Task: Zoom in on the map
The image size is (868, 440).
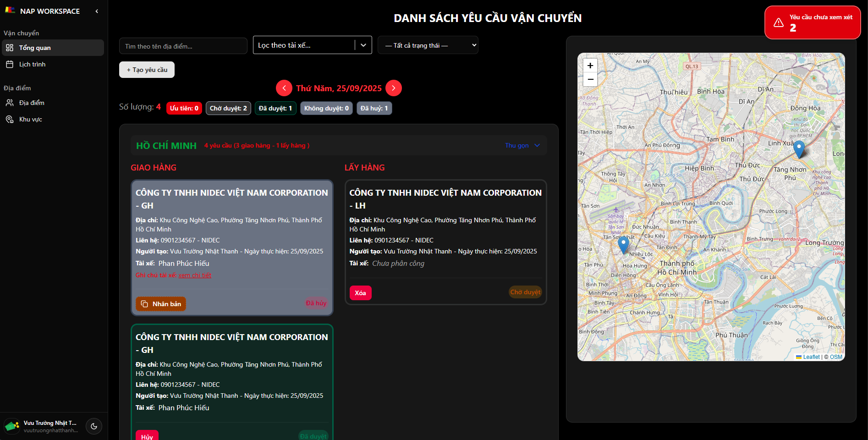Action: [590, 66]
